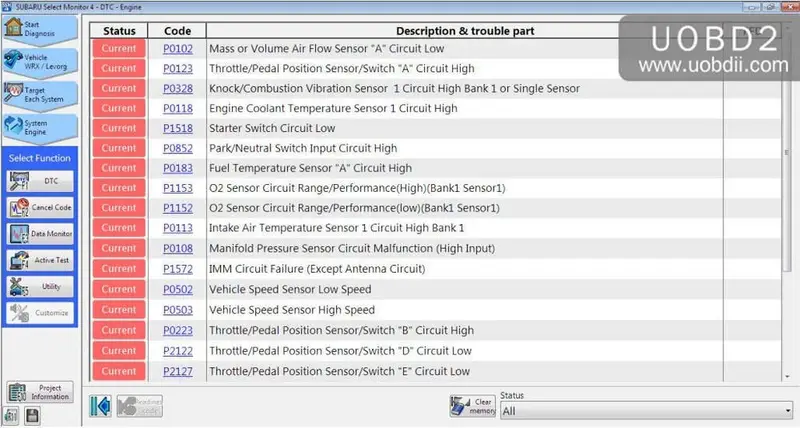800x428 pixels.
Task: Select Current status of P1572 row
Action: click(119, 269)
